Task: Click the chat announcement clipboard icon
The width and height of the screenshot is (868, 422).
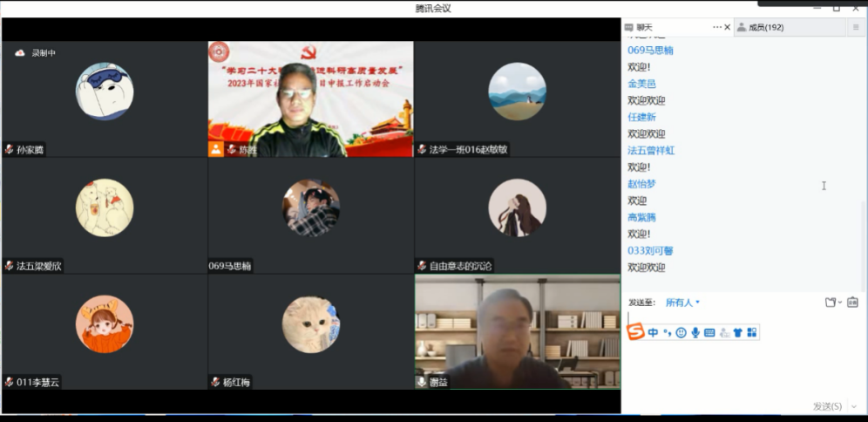Action: click(x=852, y=303)
